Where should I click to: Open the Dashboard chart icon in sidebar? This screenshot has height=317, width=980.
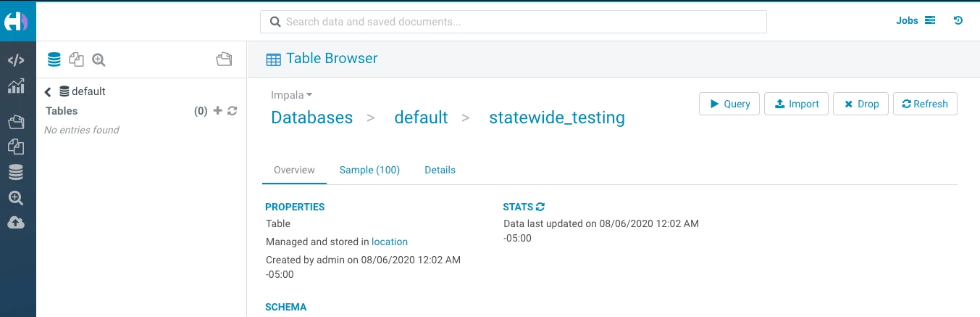[16, 86]
